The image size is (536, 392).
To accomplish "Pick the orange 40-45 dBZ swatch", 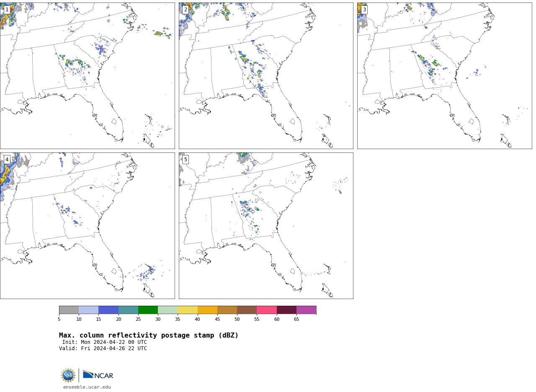I will (207, 310).
